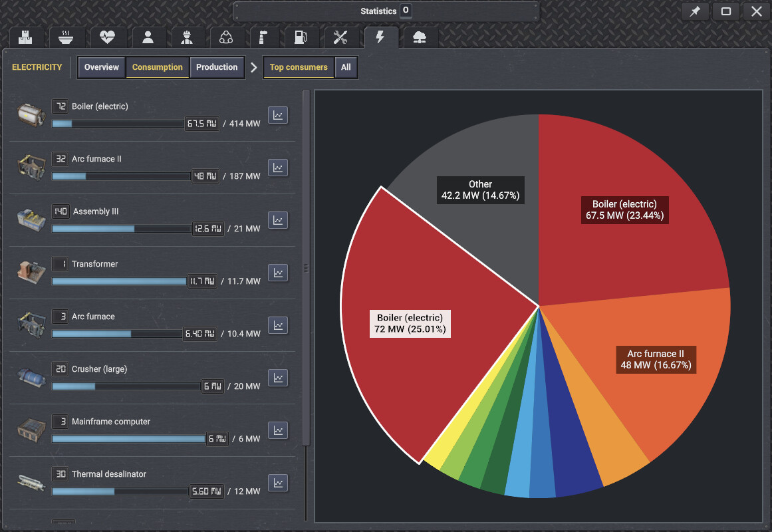Switch to the Overview tab
Screen dimensions: 772x532
pyautogui.click(x=102, y=67)
